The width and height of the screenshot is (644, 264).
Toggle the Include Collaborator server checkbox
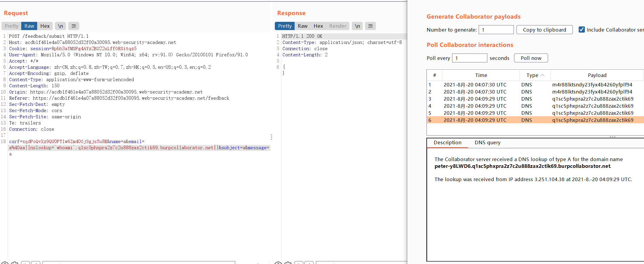(581, 29)
